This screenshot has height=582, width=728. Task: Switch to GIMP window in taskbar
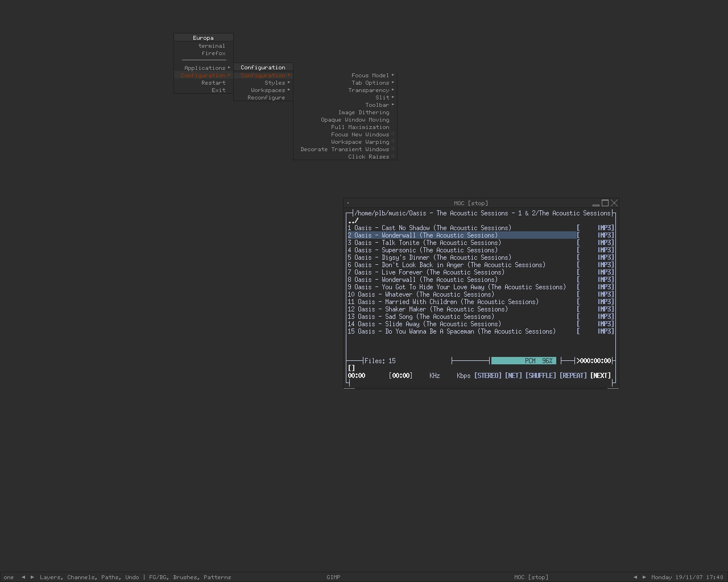click(333, 577)
